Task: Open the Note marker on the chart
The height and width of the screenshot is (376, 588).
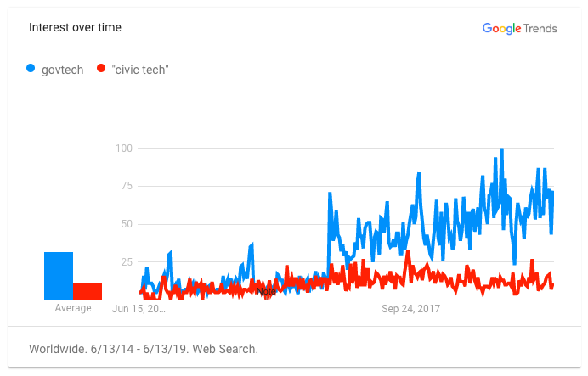Action: point(266,291)
